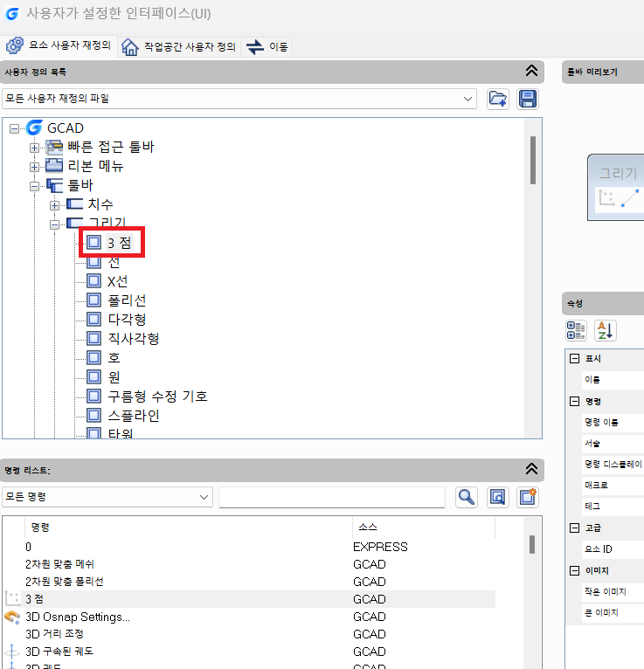Expand the 리본 메뉴 tree node
644x669 pixels.
pyautogui.click(x=35, y=166)
